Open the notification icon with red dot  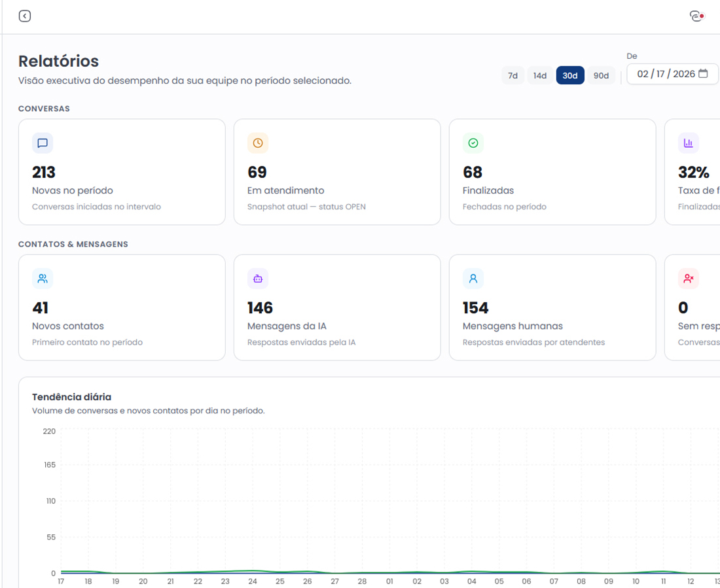pyautogui.click(x=696, y=16)
